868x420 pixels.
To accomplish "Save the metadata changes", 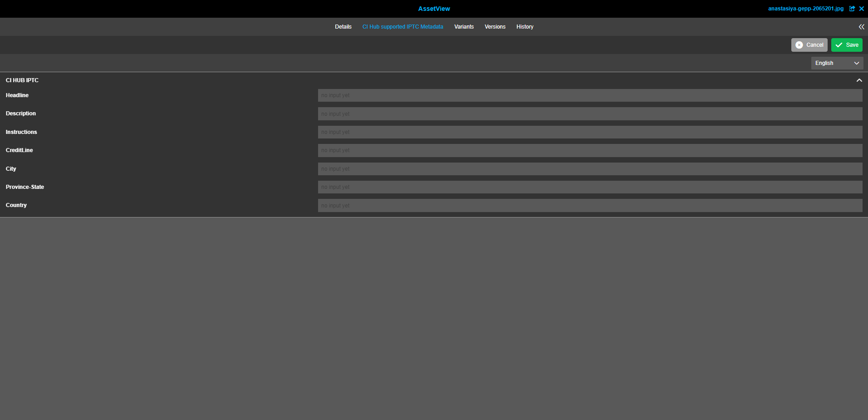I will point(847,45).
